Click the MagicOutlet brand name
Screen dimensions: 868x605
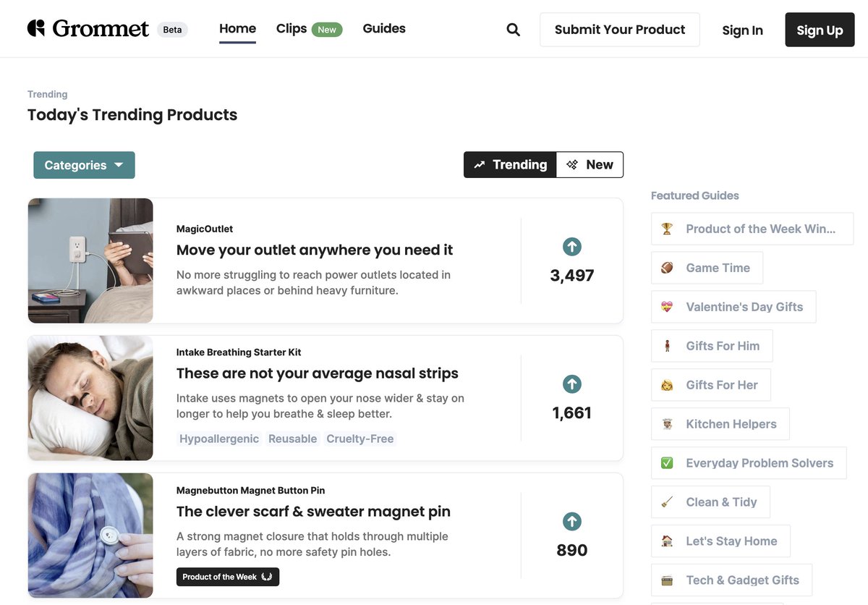tap(205, 229)
